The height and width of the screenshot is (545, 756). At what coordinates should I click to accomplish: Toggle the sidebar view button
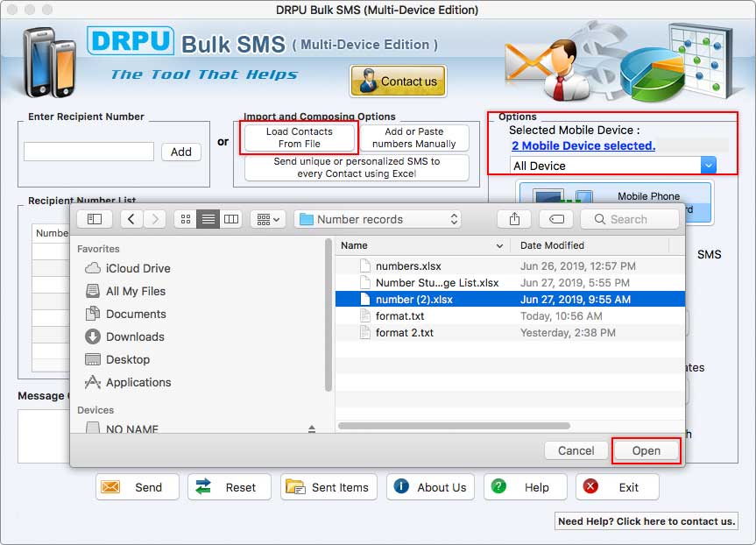tap(95, 219)
